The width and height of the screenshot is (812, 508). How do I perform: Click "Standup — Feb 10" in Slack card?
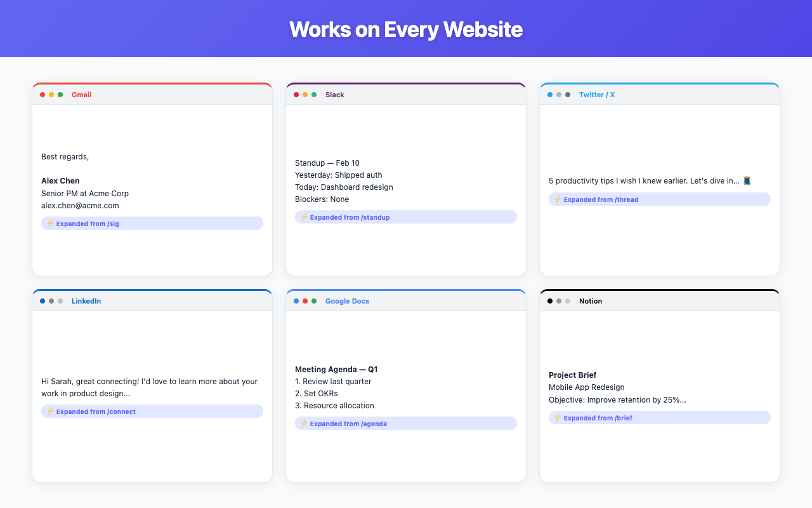click(x=327, y=163)
